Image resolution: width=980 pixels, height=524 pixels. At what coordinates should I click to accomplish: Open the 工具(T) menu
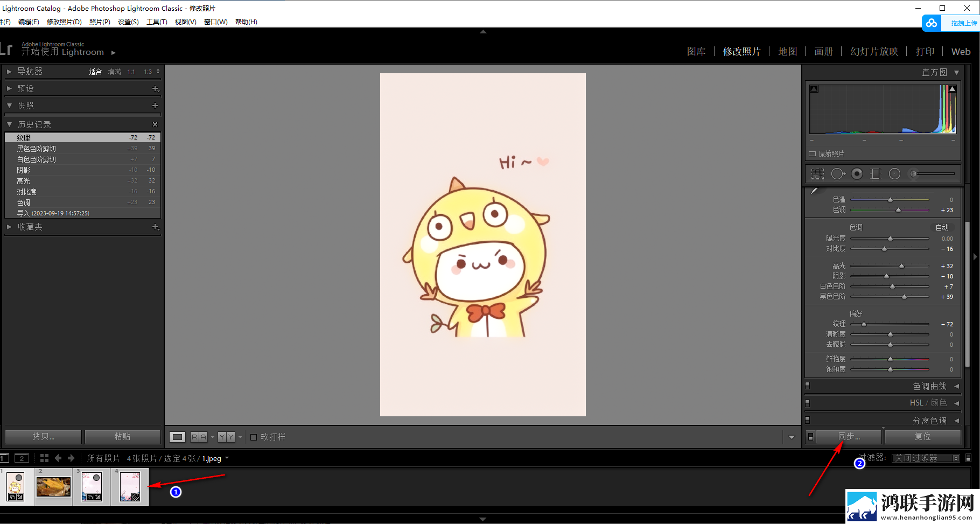point(157,22)
